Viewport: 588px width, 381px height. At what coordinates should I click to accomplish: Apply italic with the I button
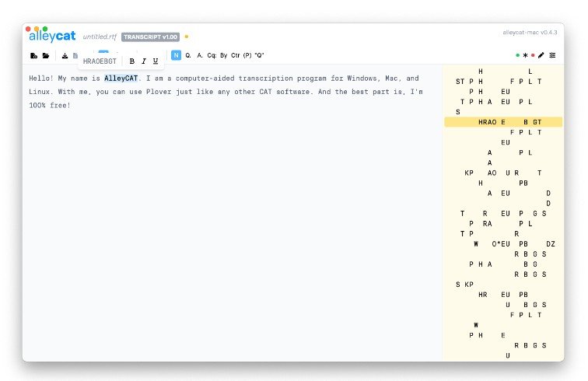[144, 61]
